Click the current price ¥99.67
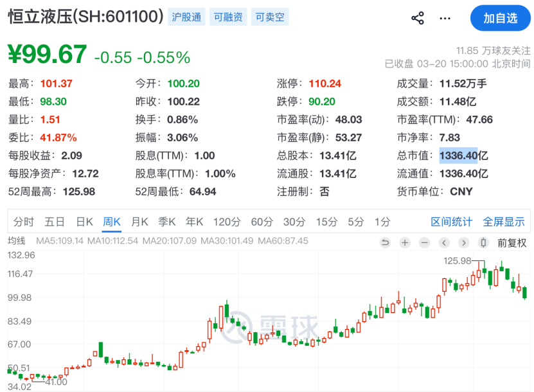 (x=48, y=55)
